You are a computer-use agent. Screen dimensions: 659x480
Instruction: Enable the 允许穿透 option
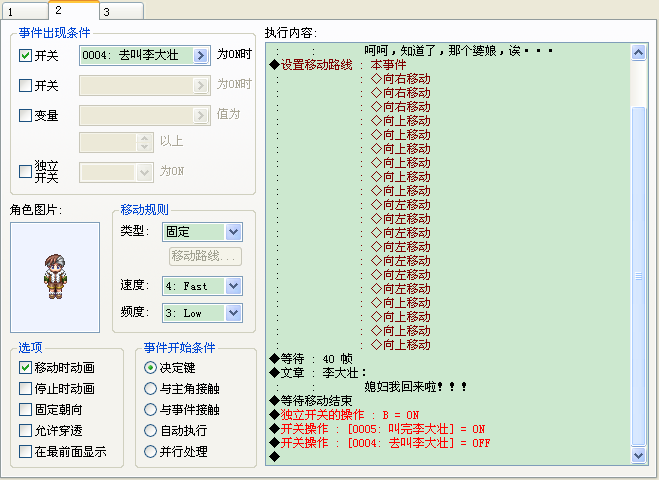click(x=25, y=430)
